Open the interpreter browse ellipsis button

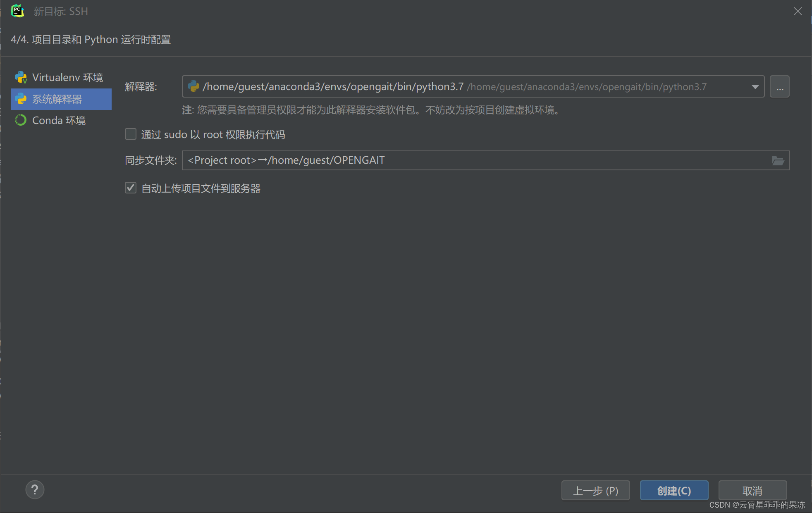pyautogui.click(x=779, y=87)
